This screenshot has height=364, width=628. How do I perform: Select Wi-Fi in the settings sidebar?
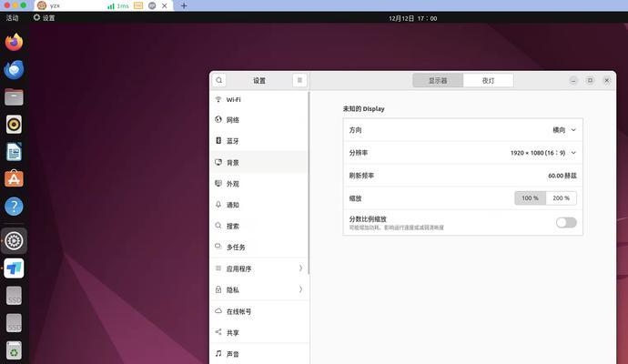[259, 99]
